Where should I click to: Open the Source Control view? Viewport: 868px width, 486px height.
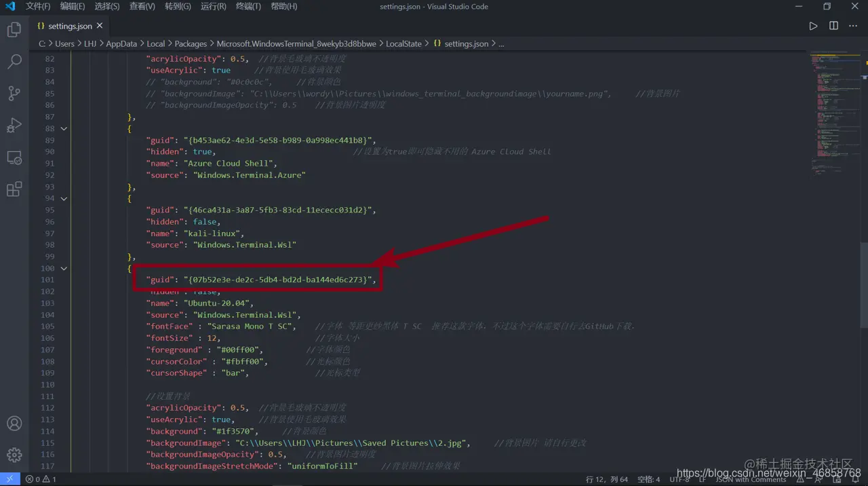coord(14,94)
